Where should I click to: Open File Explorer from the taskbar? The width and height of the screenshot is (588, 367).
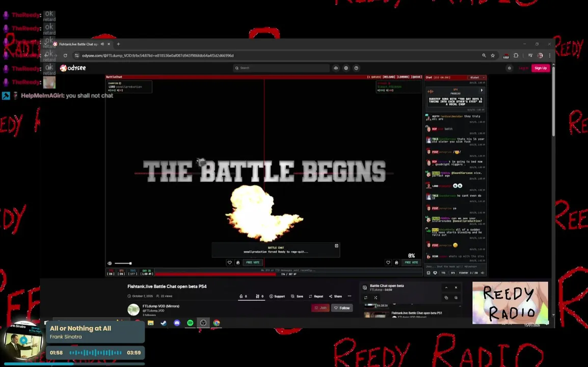pos(151,323)
